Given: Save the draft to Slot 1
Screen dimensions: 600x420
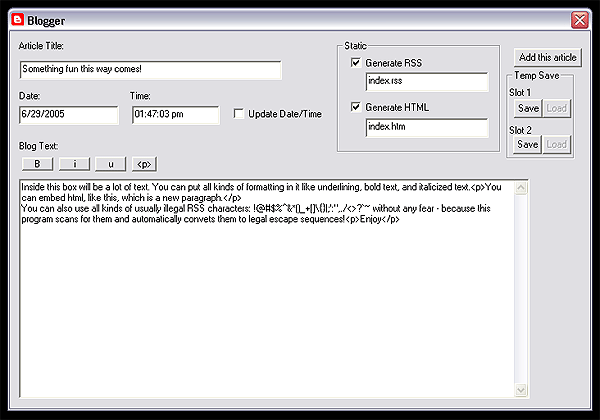Looking at the screenshot, I should pos(527,108).
